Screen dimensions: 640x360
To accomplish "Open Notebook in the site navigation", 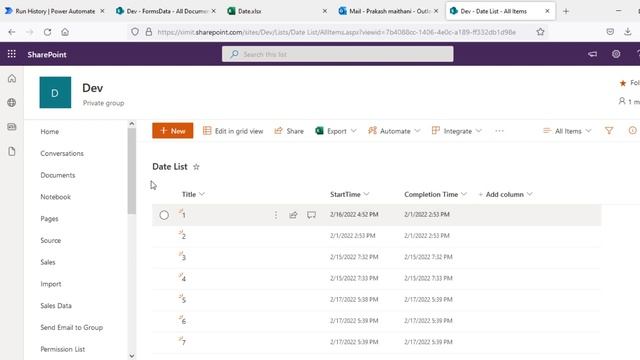I will [56, 197].
